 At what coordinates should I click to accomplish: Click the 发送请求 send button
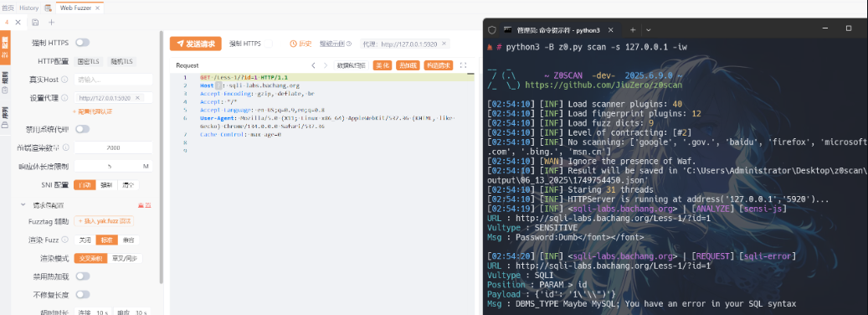tap(195, 44)
